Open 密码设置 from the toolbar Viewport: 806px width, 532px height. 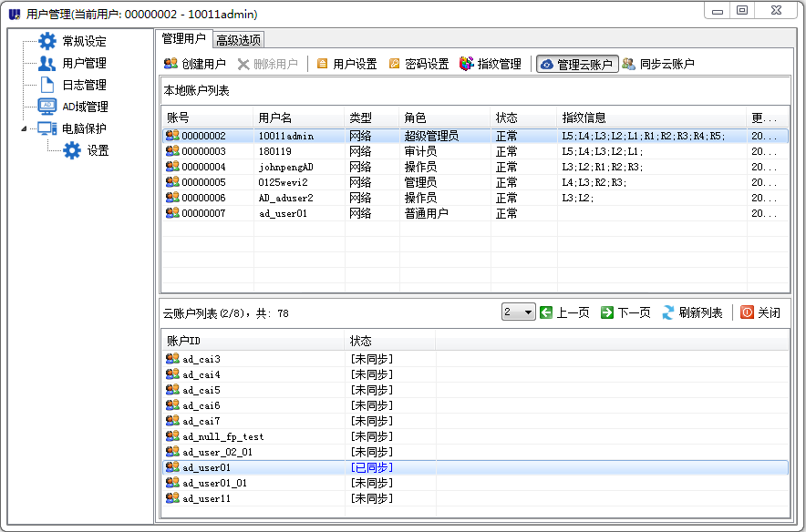(418, 64)
